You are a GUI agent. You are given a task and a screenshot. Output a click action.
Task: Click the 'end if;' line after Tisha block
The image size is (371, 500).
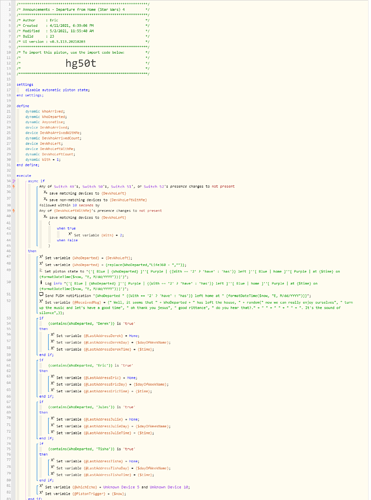[46, 480]
